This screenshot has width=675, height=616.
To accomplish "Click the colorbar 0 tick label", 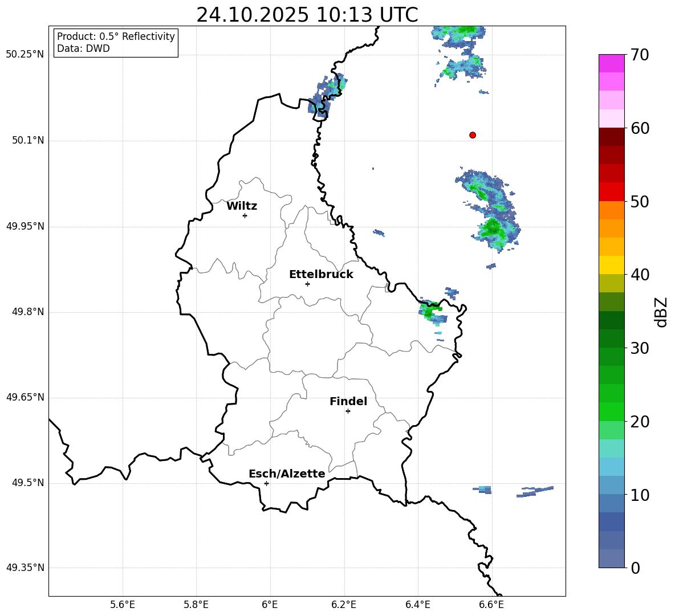I will click(635, 568).
